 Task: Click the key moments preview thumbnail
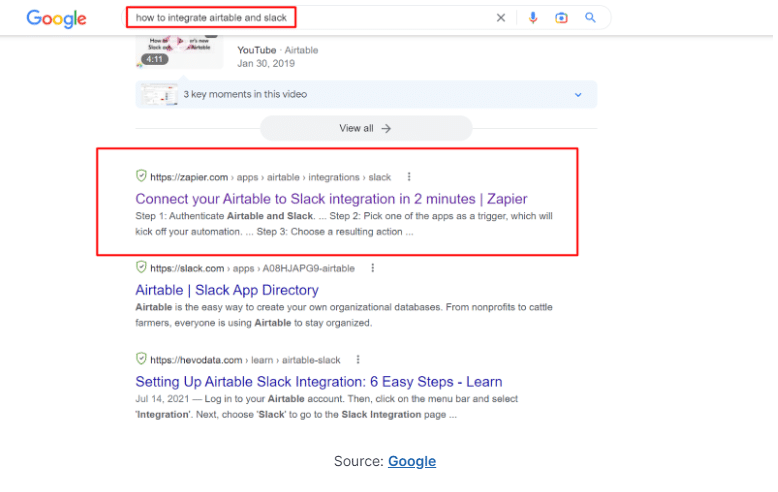(159, 94)
